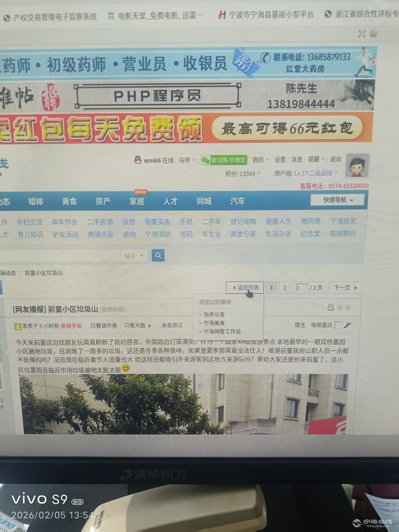Open the user avatar picture

tap(357, 165)
